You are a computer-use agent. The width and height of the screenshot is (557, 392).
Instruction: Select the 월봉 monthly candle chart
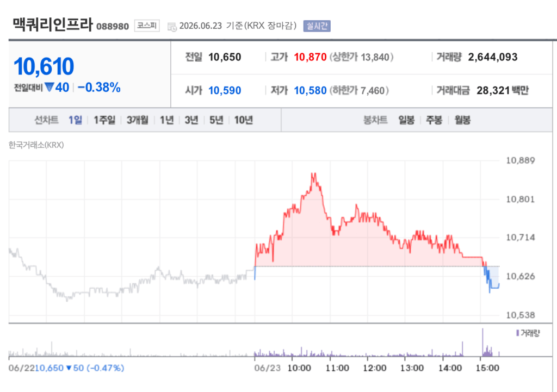tap(462, 120)
